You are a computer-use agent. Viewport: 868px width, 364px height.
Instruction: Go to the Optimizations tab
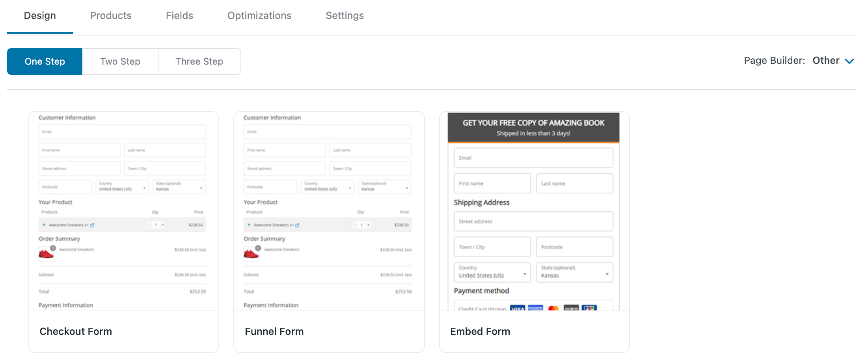click(259, 16)
